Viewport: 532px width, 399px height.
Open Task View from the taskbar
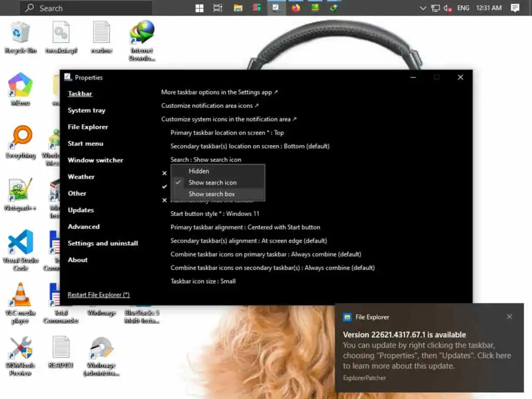click(218, 8)
